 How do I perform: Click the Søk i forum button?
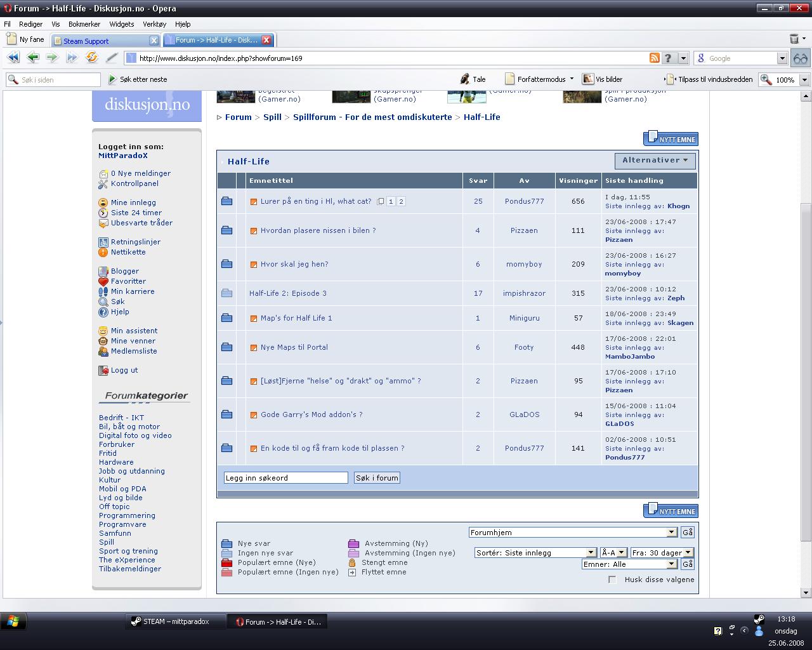(x=377, y=478)
